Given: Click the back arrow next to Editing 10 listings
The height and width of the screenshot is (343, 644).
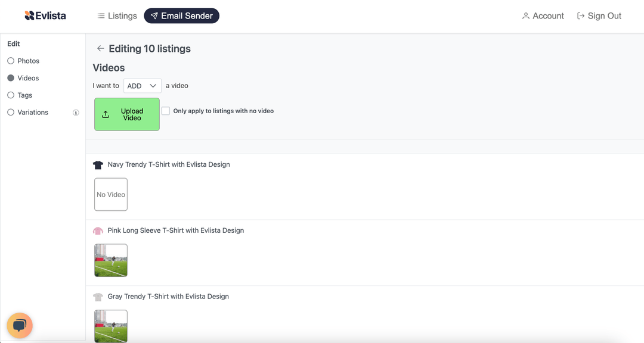Looking at the screenshot, I should 100,48.
